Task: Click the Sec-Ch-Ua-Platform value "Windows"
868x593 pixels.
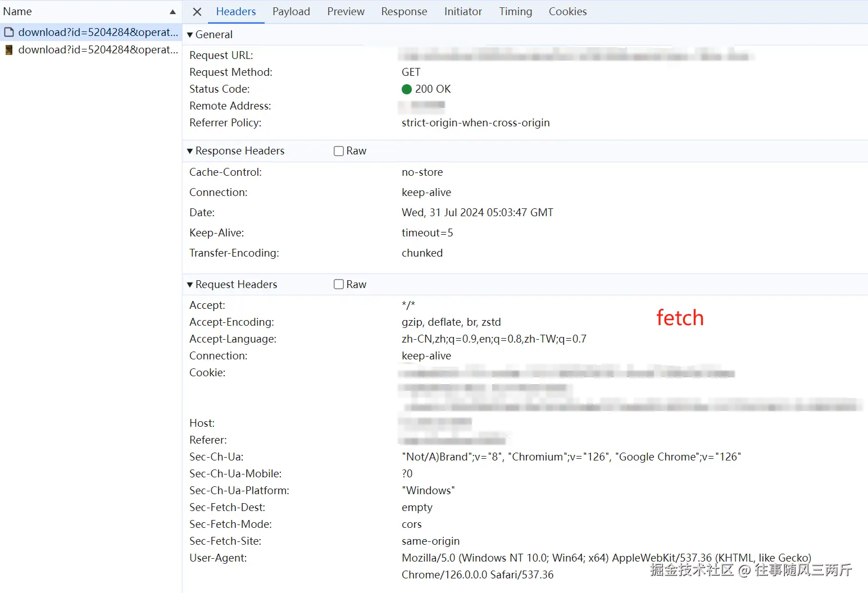Action: tap(428, 490)
